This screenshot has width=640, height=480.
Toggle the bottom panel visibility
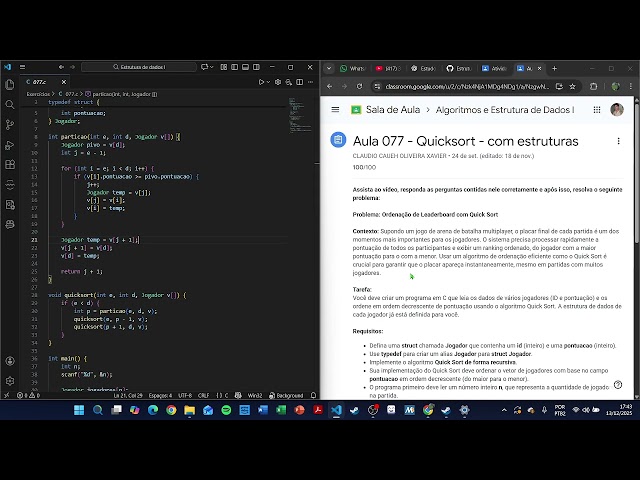(x=245, y=67)
